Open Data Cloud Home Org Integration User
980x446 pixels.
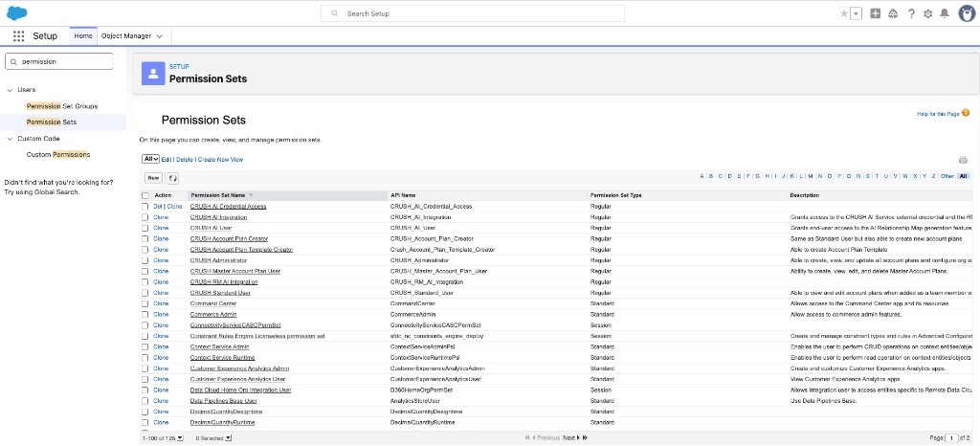pos(241,390)
